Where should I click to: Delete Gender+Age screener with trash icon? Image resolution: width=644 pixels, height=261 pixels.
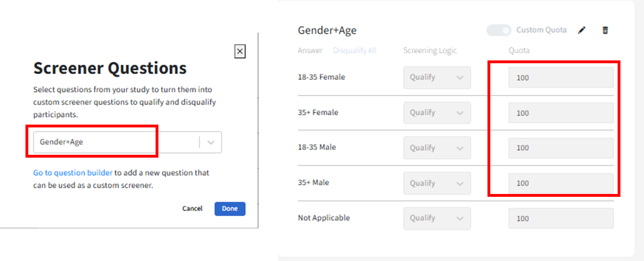point(605,30)
